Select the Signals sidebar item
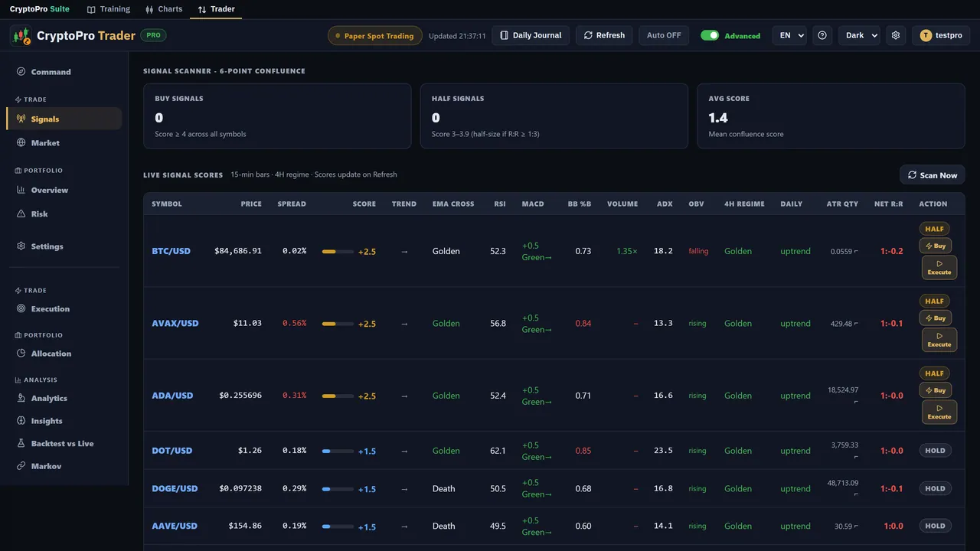This screenshot has width=980, height=551. 64,119
